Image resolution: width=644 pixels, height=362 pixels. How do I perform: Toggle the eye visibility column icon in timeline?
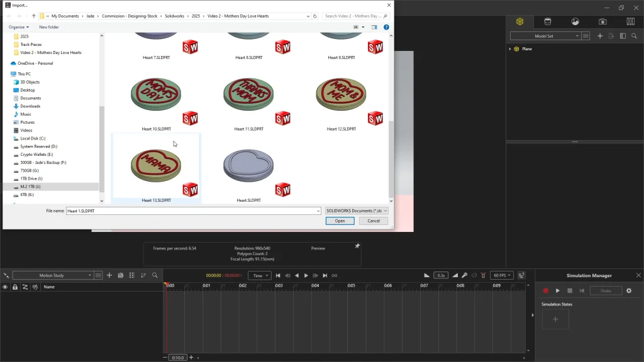(5, 287)
